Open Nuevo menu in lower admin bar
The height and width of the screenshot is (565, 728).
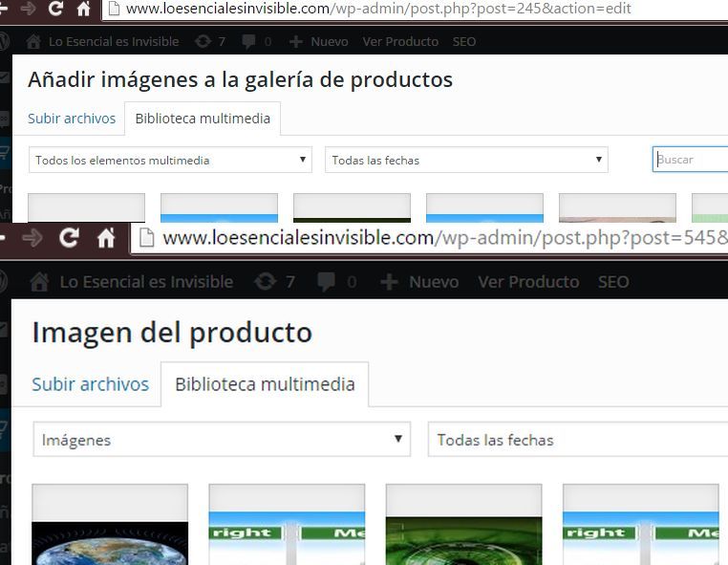434,282
